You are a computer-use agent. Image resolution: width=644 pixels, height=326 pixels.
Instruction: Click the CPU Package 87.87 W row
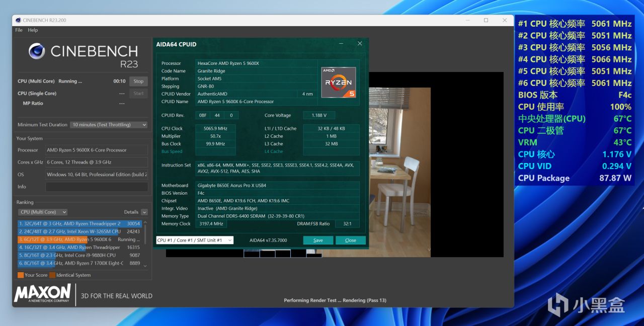coord(575,178)
